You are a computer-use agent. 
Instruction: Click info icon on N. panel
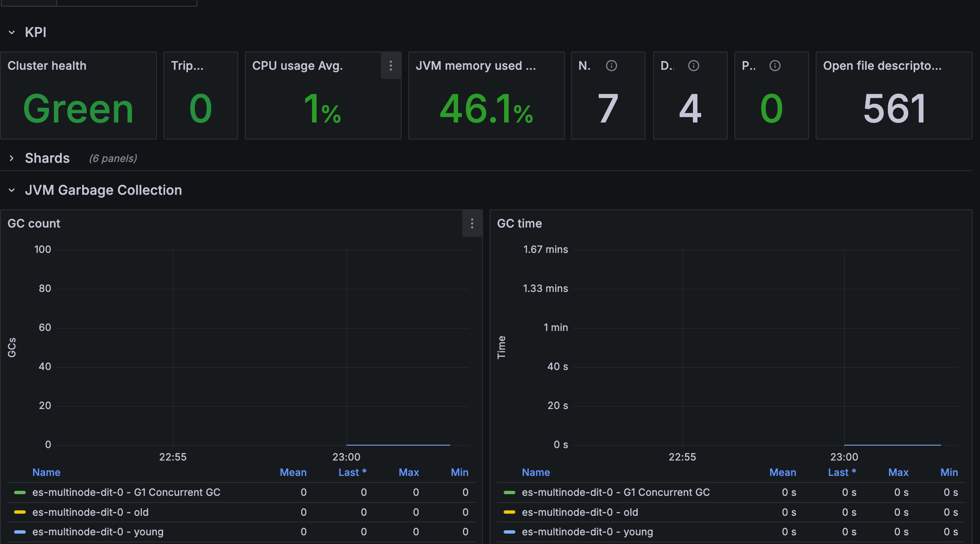tap(611, 66)
